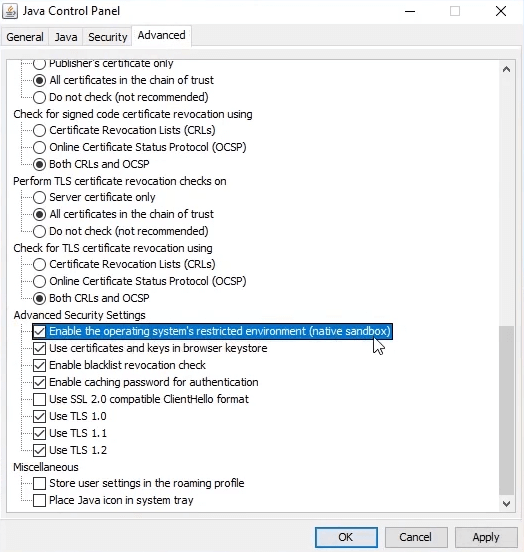
Task: Enable Place Java icon in system tray
Action: tap(39, 500)
